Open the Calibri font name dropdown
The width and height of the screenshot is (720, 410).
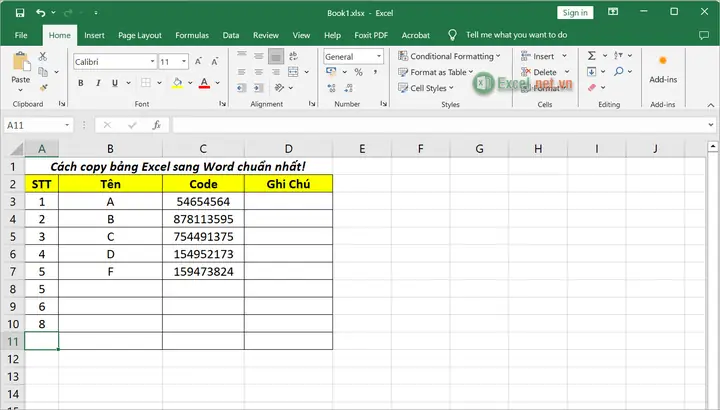coord(152,62)
